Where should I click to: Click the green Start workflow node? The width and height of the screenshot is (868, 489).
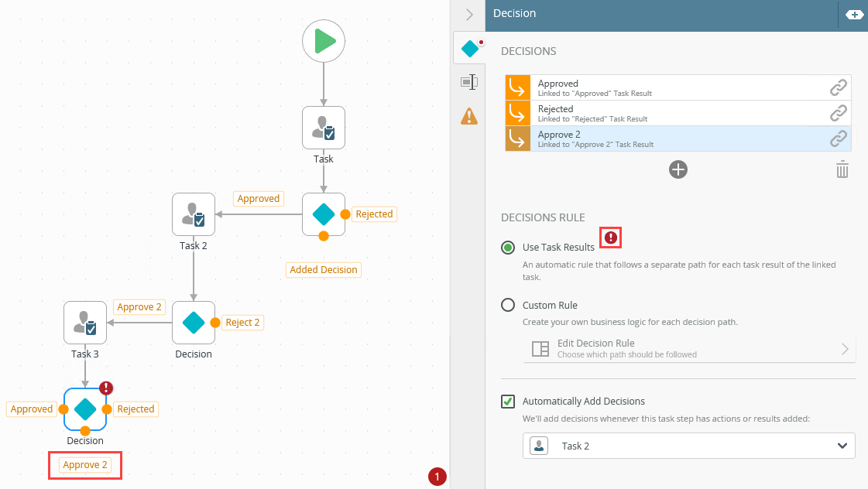(x=324, y=41)
